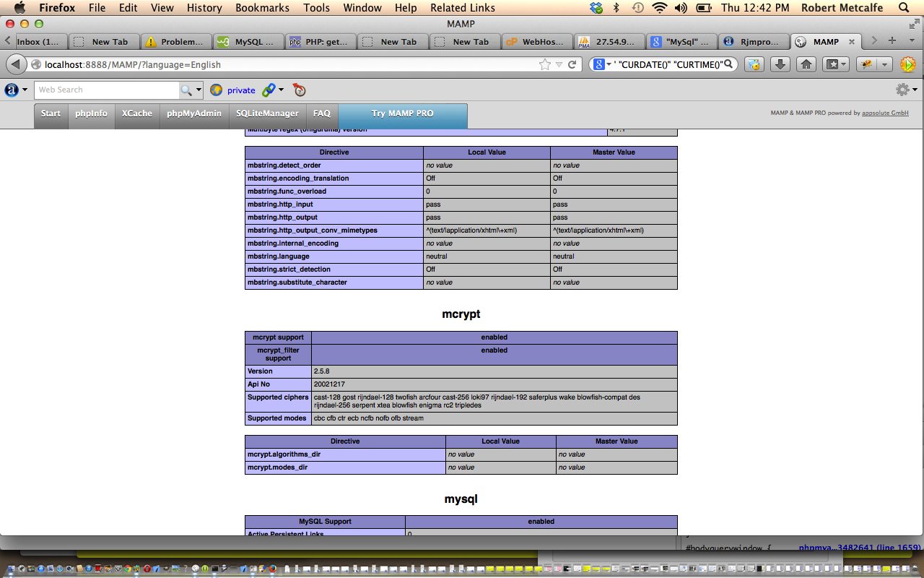Click the Firefox back navigation button
The width and height of the screenshot is (924, 578).
[x=17, y=64]
